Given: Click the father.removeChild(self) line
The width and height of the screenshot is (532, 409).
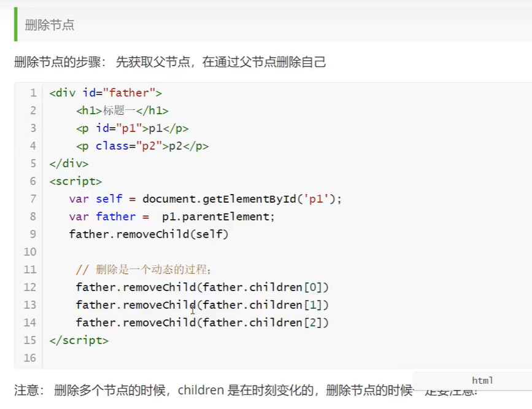Looking at the screenshot, I should (148, 234).
